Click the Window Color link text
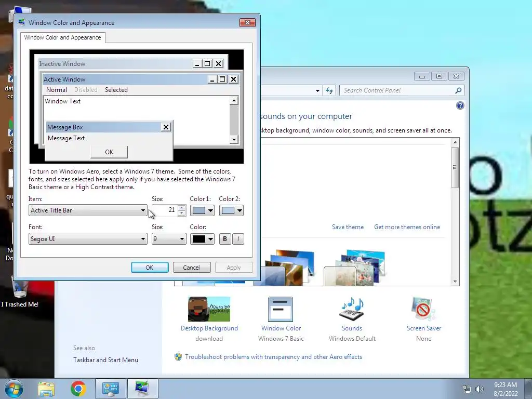Viewport: 532px width, 399px height. 281,328
